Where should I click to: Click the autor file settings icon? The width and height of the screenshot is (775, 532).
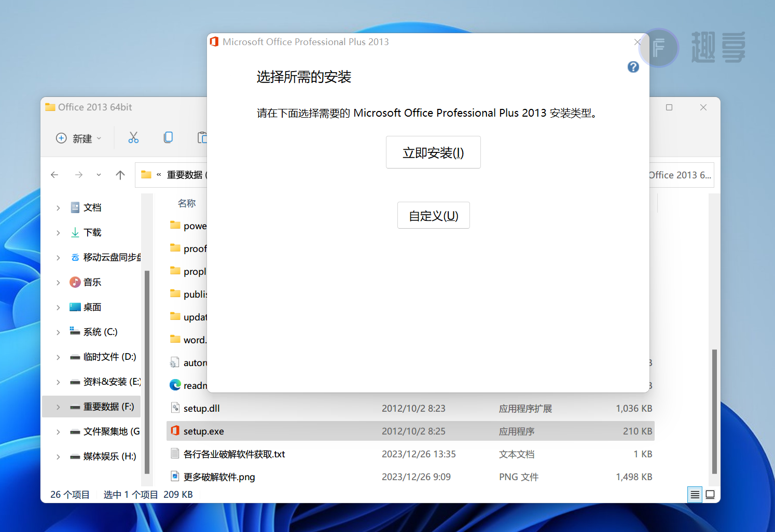175,362
